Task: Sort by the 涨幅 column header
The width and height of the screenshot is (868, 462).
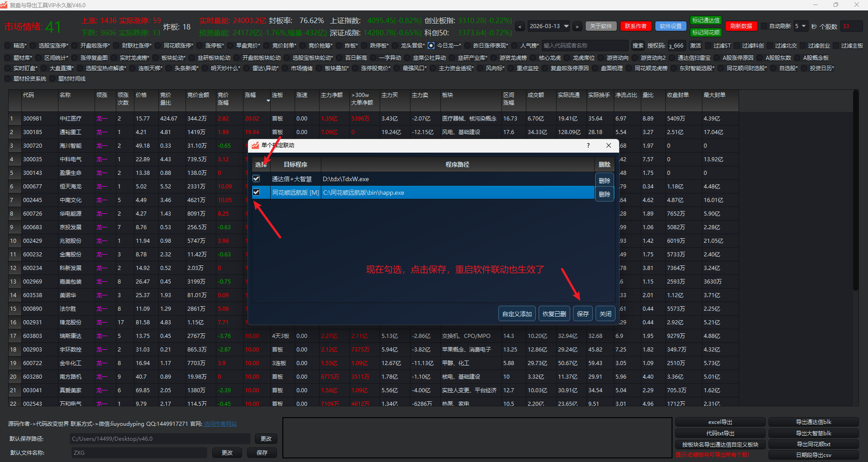Action: 250,95
